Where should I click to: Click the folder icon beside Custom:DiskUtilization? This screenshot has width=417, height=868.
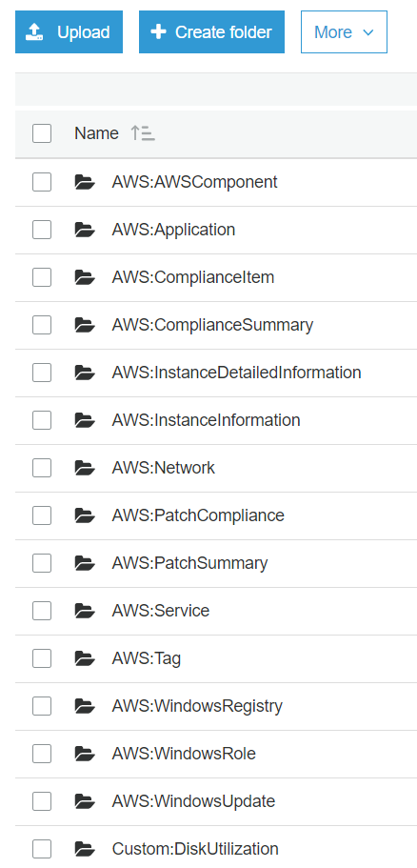[85, 849]
